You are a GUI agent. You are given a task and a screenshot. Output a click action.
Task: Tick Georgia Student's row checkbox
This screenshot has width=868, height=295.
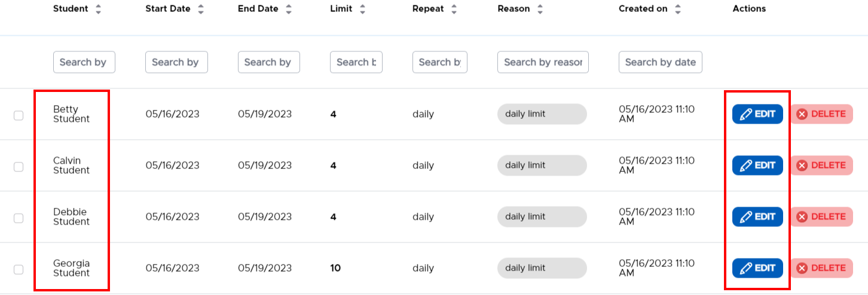pos(19,269)
